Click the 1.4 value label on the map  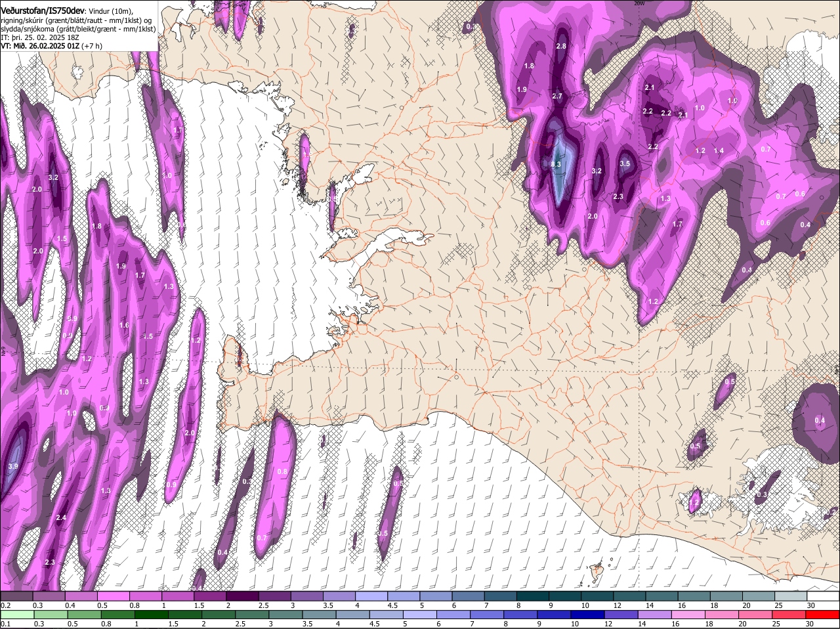tap(719, 150)
